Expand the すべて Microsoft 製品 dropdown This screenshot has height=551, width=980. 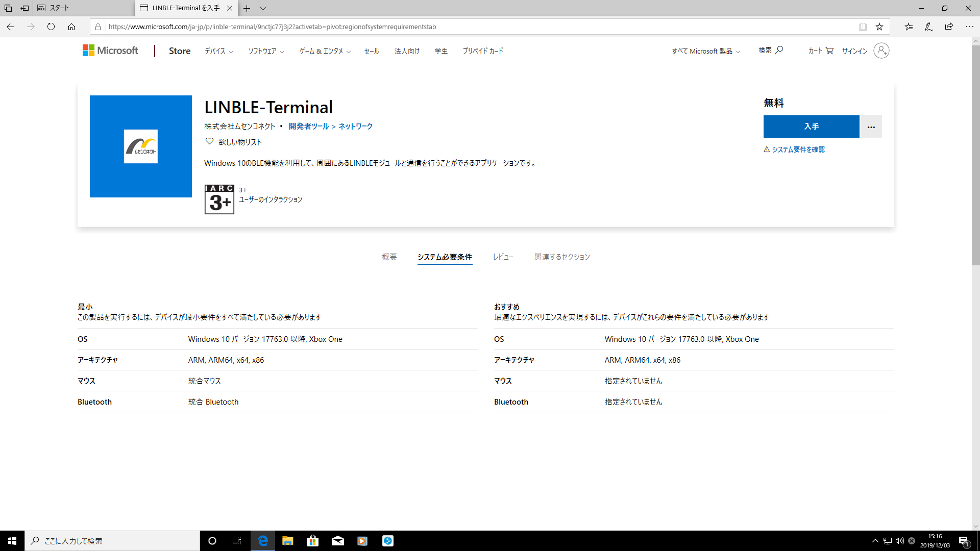point(706,51)
